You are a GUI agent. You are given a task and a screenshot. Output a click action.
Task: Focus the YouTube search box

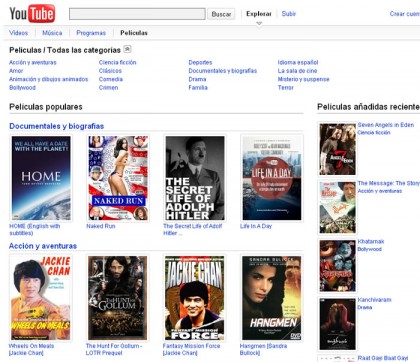(x=137, y=14)
